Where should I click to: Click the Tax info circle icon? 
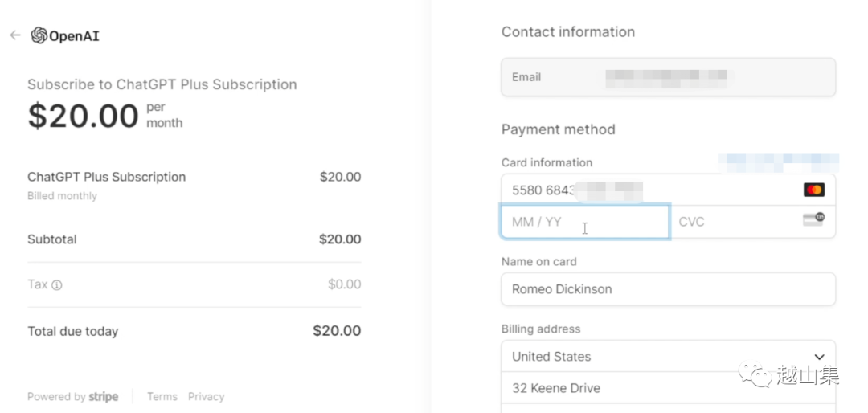tap(57, 284)
